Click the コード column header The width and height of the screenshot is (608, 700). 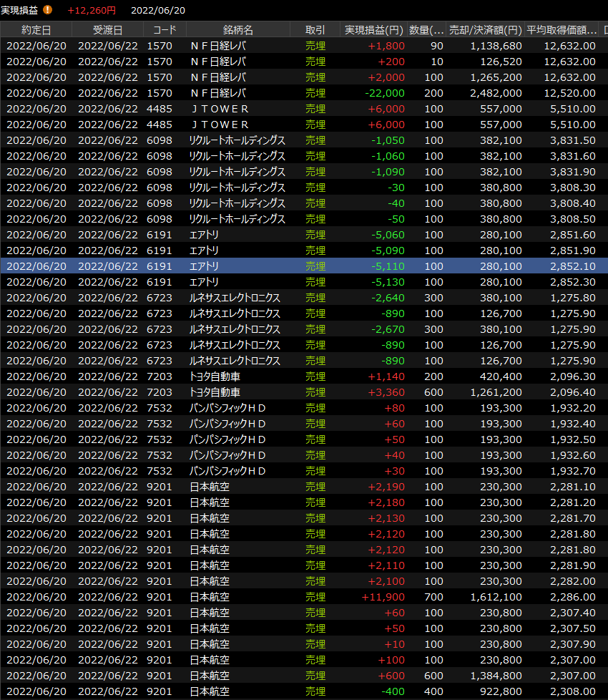click(165, 30)
